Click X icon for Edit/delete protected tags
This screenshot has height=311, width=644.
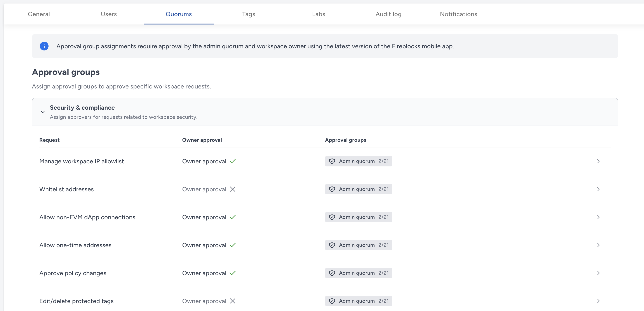tap(233, 301)
